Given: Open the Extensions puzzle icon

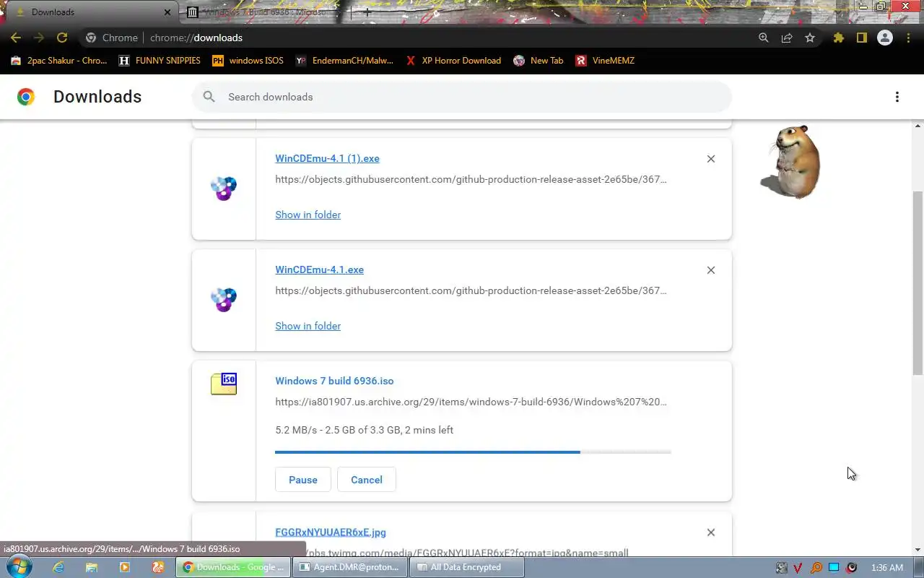Looking at the screenshot, I should click(838, 38).
